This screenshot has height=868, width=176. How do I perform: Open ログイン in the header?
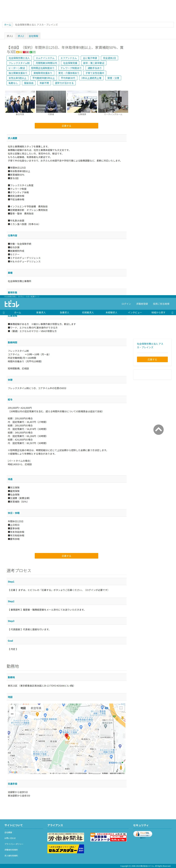[126, 304]
